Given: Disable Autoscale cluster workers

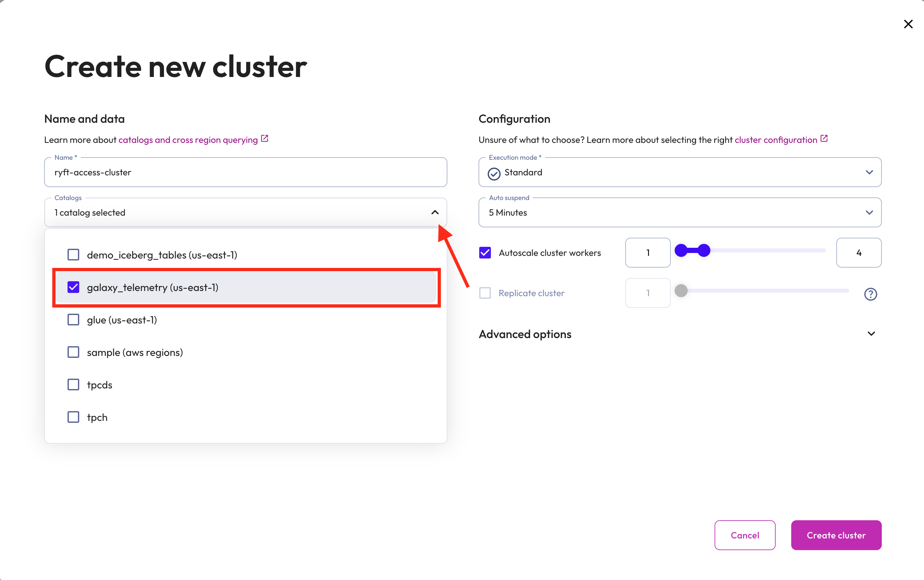Looking at the screenshot, I should pyautogui.click(x=485, y=252).
